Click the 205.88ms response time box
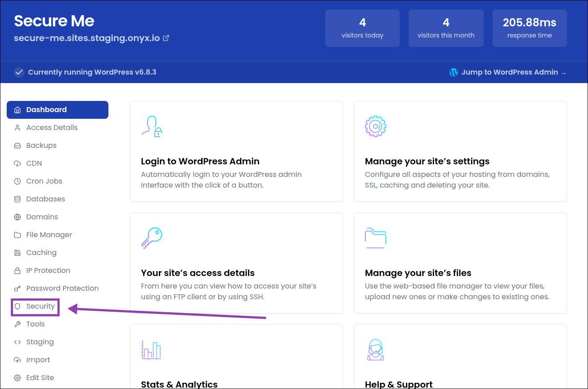The width and height of the screenshot is (588, 389). point(530,28)
